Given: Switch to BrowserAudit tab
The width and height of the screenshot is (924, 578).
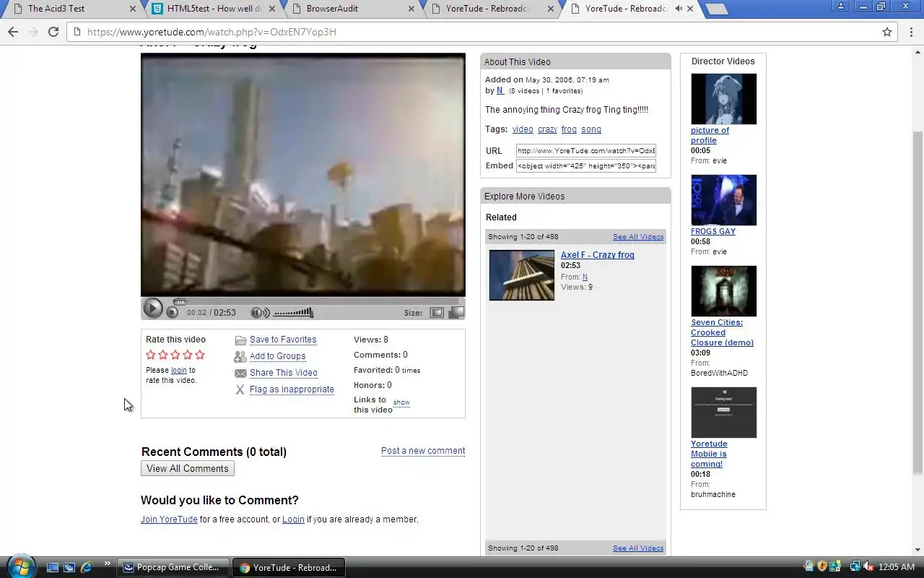Looking at the screenshot, I should (x=352, y=9).
